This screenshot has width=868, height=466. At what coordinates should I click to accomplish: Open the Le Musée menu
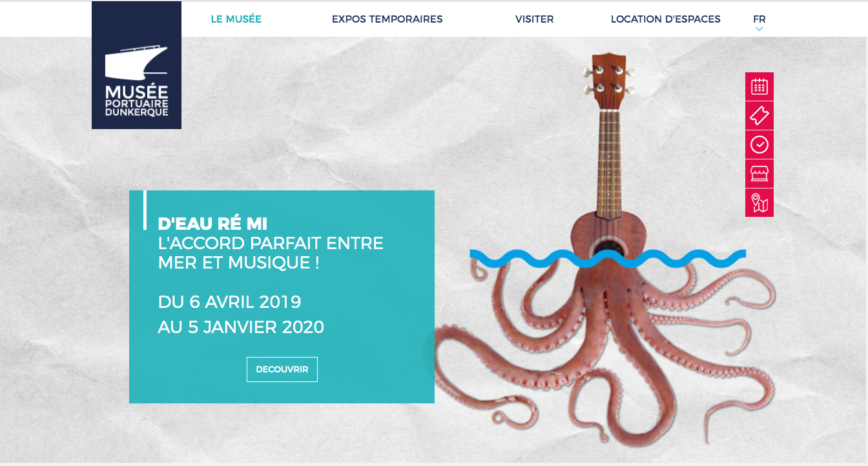click(x=236, y=19)
